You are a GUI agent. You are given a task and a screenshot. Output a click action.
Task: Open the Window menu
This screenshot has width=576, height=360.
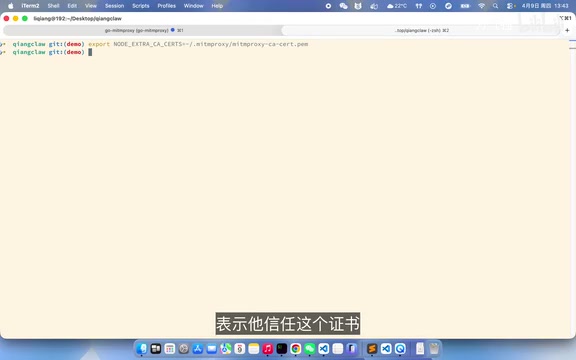coord(194,6)
